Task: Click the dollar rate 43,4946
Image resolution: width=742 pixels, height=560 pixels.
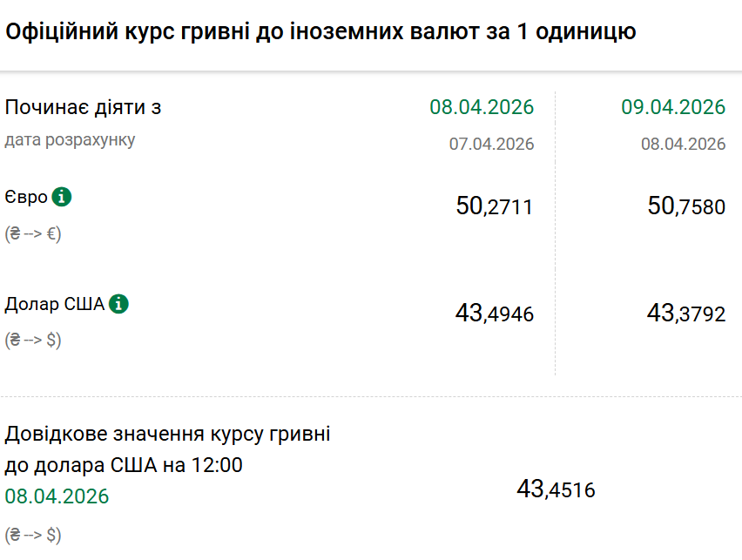Action: click(x=494, y=314)
